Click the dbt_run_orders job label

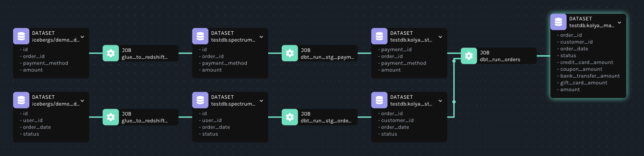pyautogui.click(x=500, y=59)
